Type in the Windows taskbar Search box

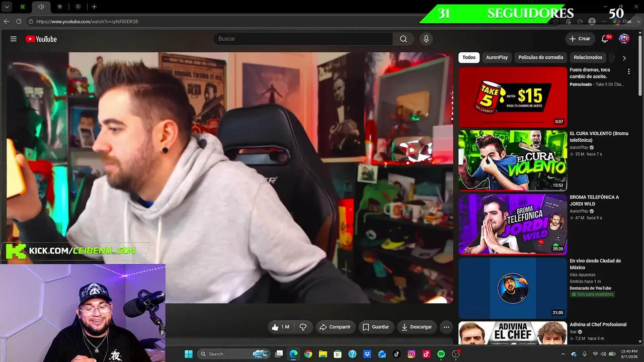pyautogui.click(x=233, y=354)
